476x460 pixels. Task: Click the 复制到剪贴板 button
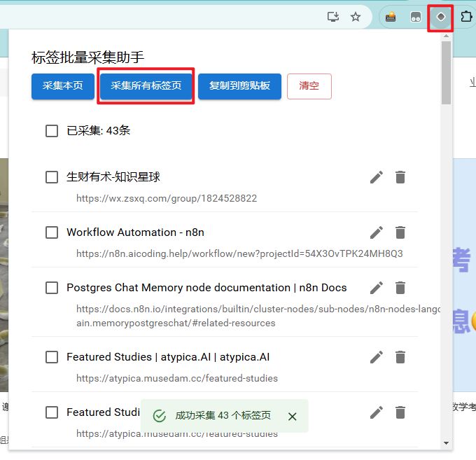click(x=239, y=86)
